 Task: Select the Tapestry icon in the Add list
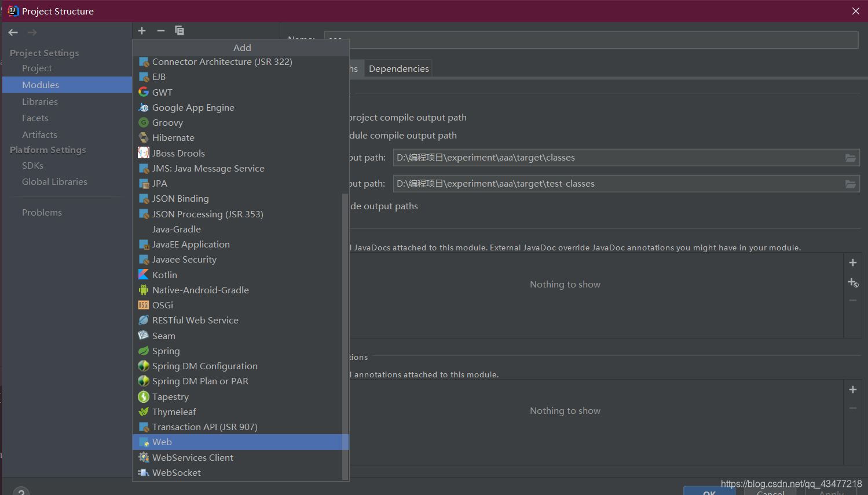pyautogui.click(x=144, y=396)
